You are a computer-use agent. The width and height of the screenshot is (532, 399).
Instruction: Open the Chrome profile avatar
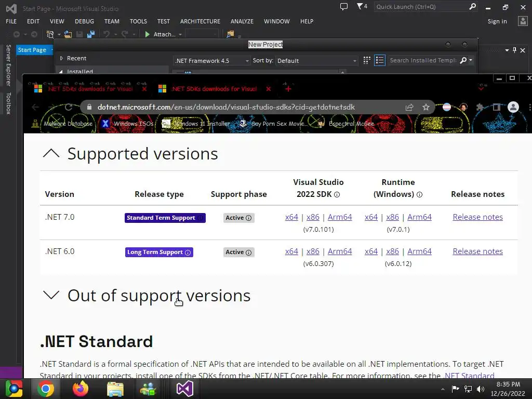[513, 107]
